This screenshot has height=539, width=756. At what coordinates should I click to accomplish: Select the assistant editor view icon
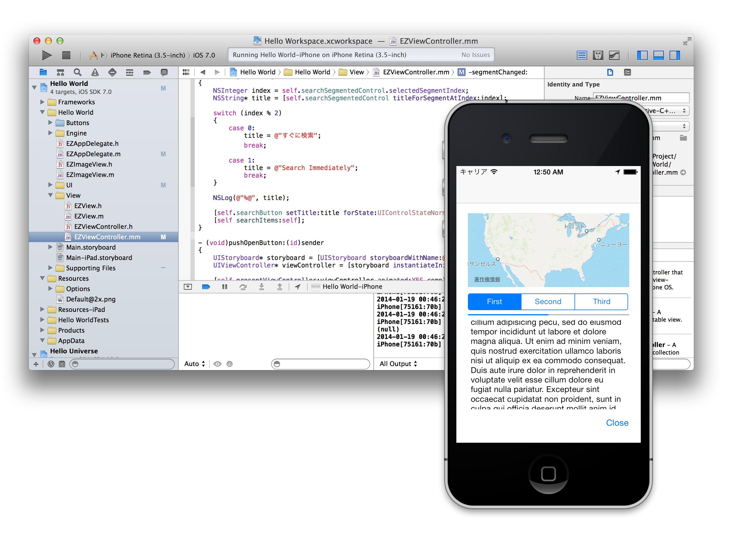click(x=598, y=54)
